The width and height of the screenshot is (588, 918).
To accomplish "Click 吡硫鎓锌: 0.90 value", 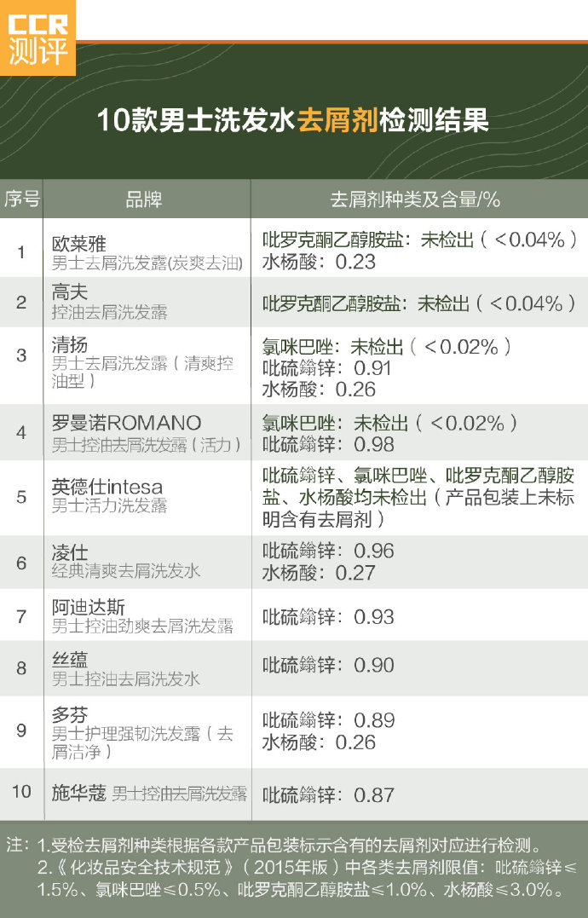I will pos(328,665).
